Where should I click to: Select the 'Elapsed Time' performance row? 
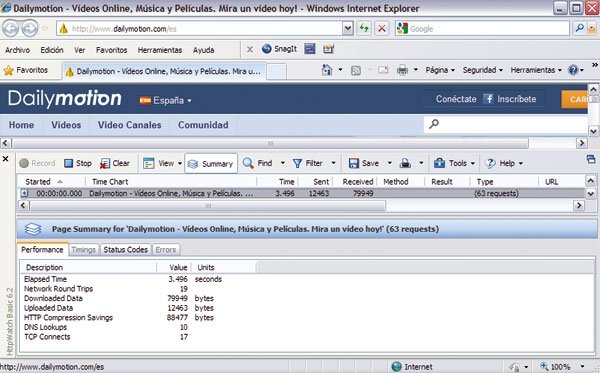(122, 279)
